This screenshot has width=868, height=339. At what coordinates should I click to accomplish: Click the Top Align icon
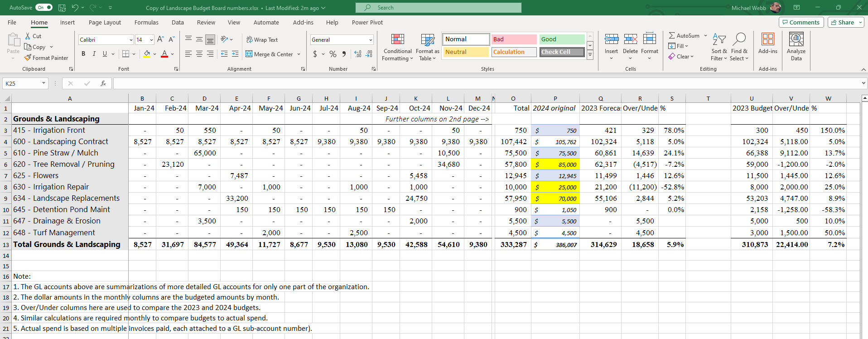point(188,40)
